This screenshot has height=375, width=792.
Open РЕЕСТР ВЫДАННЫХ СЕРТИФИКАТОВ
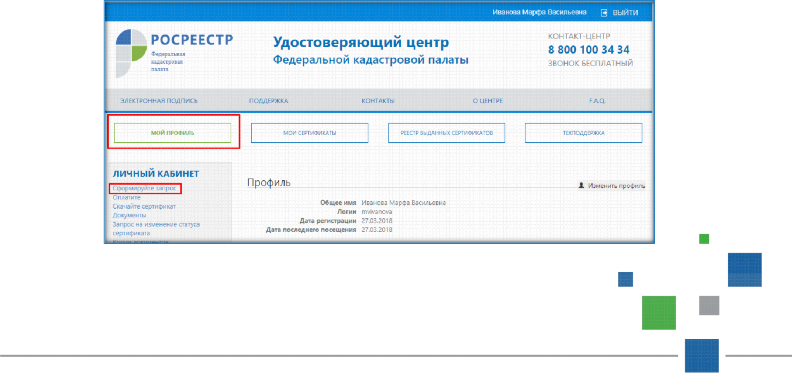click(447, 133)
